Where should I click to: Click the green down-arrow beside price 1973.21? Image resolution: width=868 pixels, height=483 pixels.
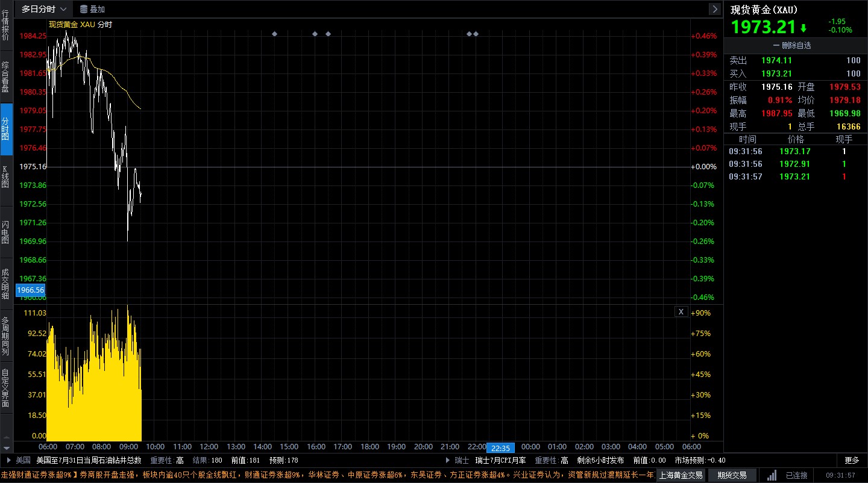click(x=803, y=28)
